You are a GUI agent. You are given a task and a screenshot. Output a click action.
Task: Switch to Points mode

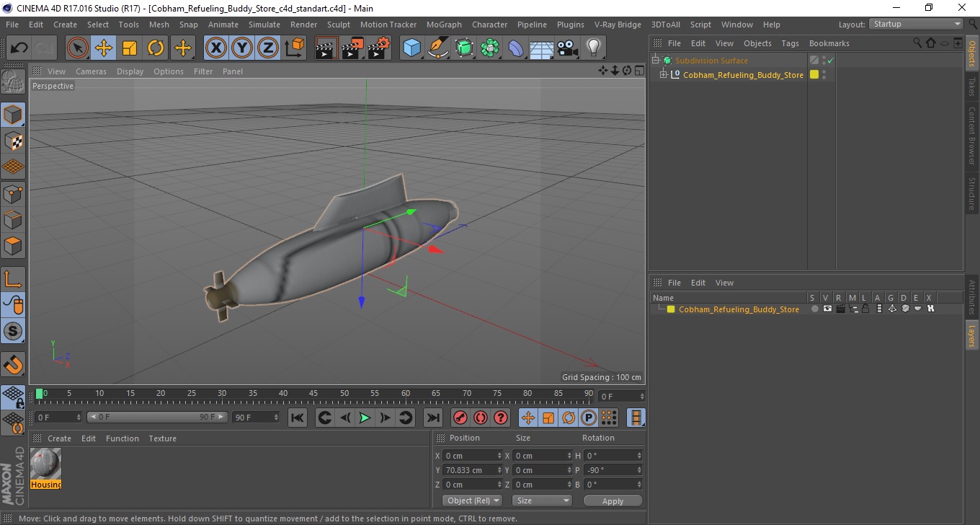[x=13, y=193]
